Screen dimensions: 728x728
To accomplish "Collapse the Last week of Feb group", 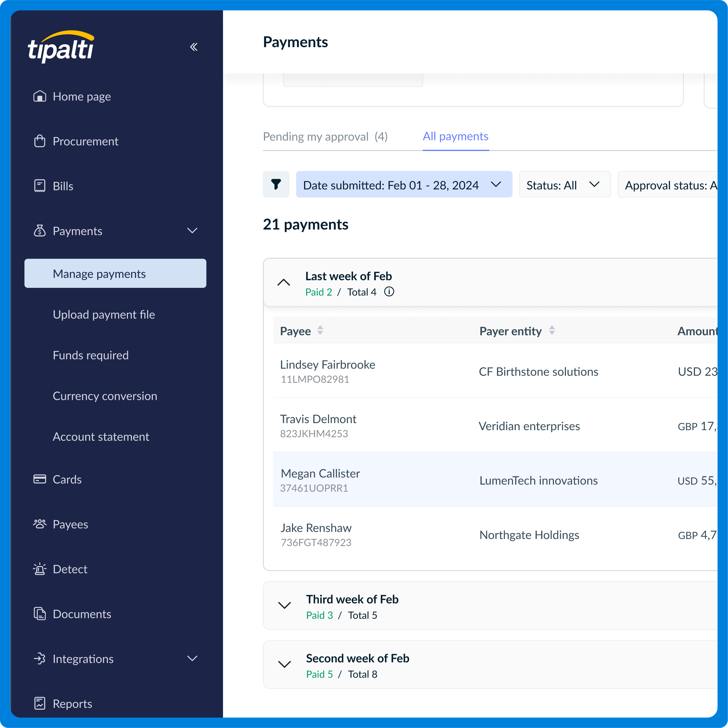I will pos(284,283).
